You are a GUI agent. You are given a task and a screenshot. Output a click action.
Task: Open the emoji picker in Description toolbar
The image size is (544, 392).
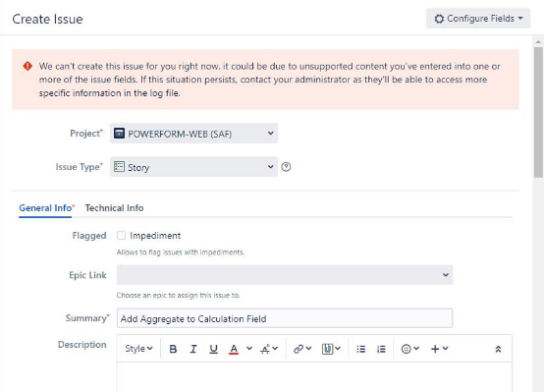[x=409, y=349]
